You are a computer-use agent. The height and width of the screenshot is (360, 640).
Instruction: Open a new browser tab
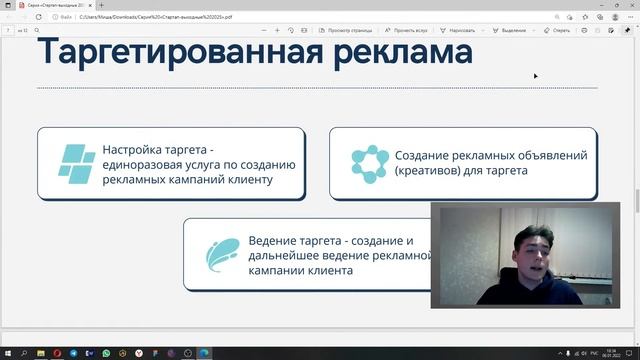pos(102,5)
